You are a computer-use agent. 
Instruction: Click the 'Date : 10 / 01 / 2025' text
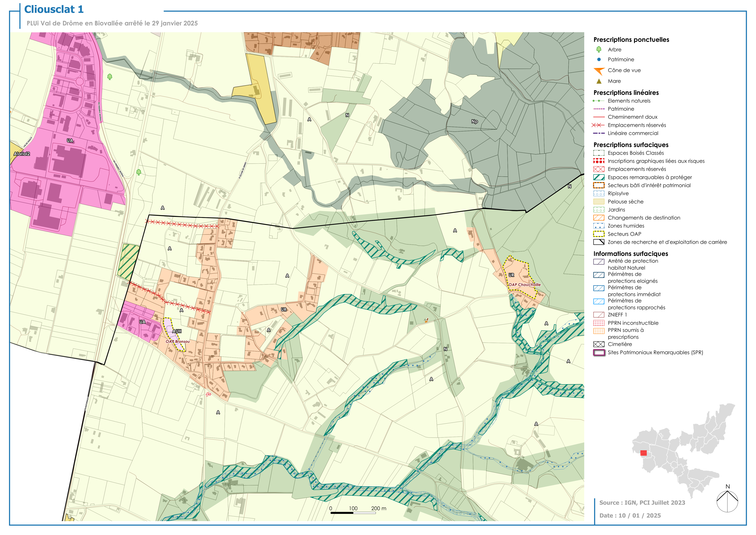click(630, 516)
